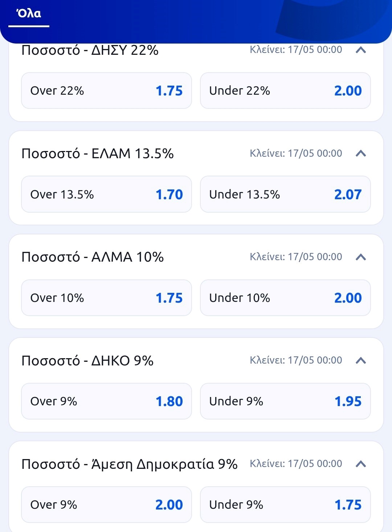Switch to the Όλα tab
392x532 pixels.
tap(29, 14)
